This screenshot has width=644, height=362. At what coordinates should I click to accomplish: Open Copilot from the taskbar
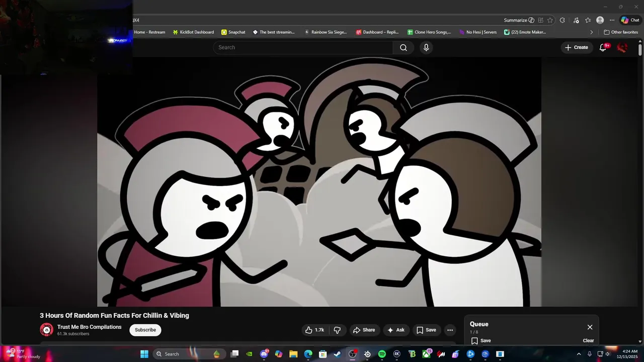pos(279,354)
